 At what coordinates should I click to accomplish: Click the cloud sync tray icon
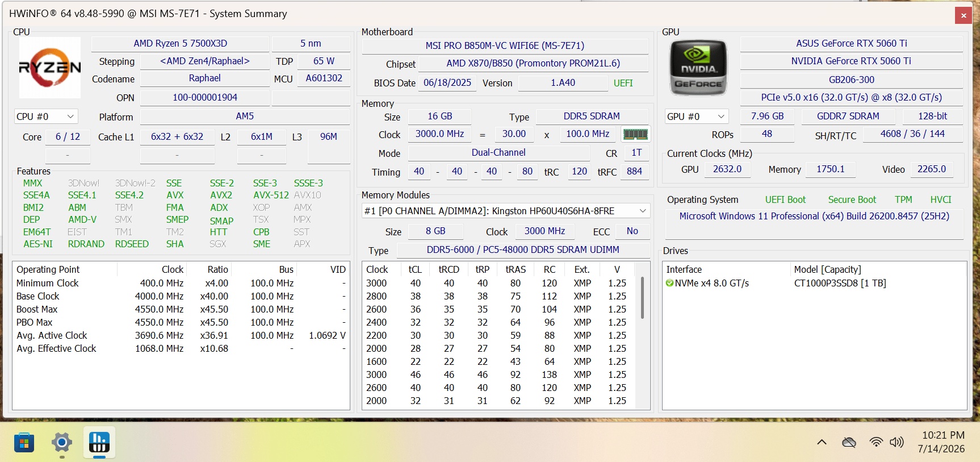pyautogui.click(x=849, y=442)
